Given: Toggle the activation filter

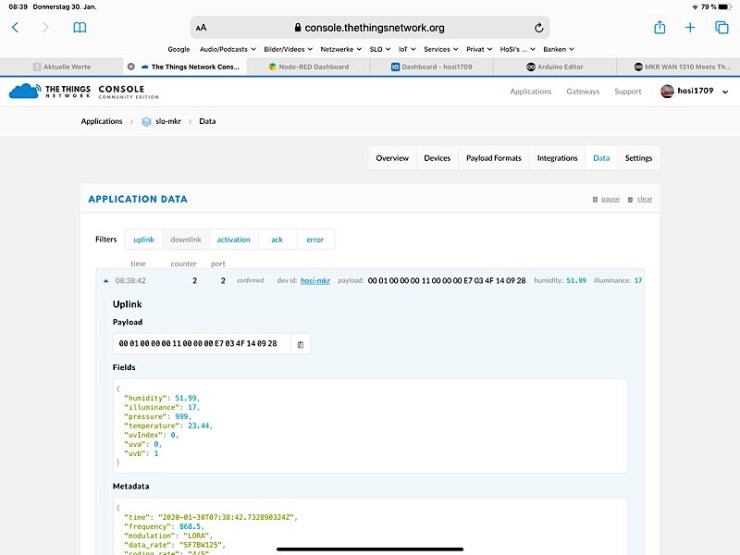Looking at the screenshot, I should [234, 239].
